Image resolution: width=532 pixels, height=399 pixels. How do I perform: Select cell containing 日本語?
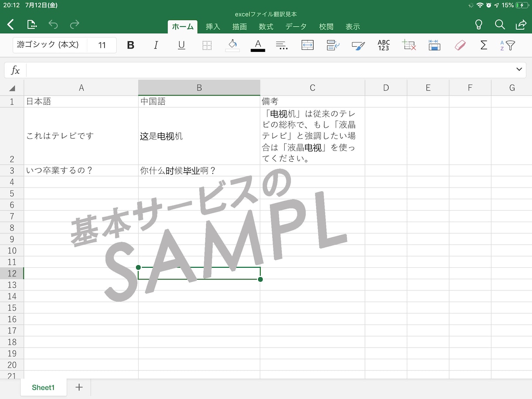[x=81, y=102]
